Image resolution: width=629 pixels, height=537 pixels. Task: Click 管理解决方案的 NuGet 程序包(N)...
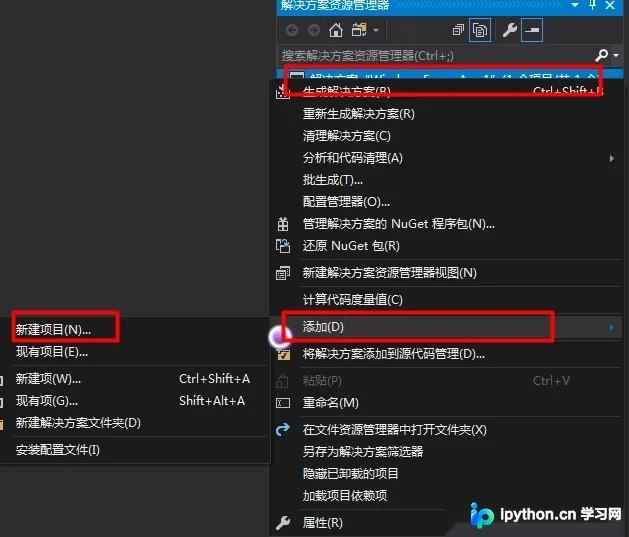[399, 224]
